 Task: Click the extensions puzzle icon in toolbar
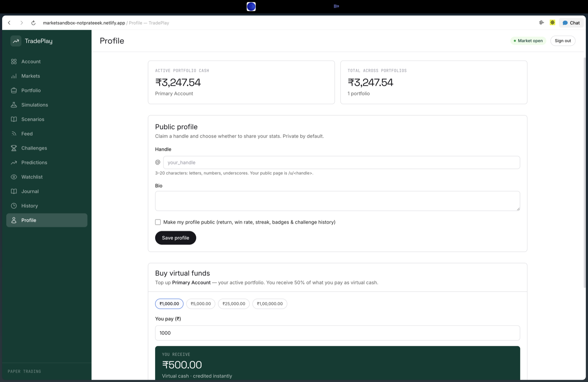click(541, 23)
